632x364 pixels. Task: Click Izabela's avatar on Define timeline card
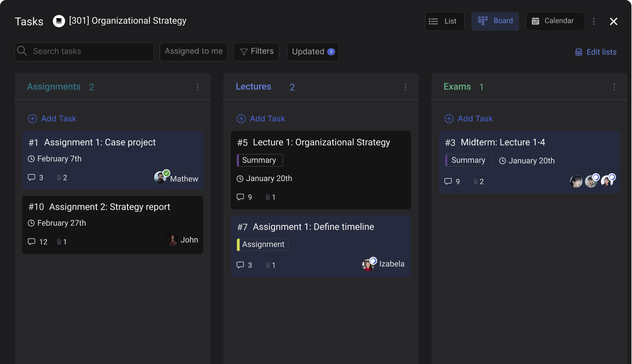click(x=368, y=265)
